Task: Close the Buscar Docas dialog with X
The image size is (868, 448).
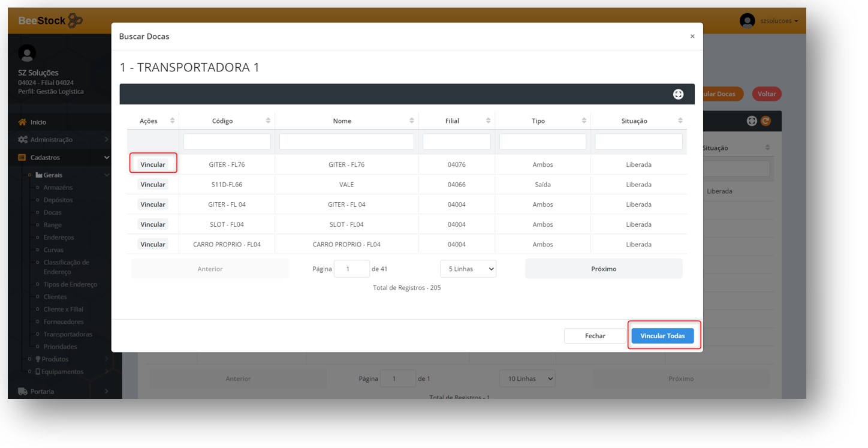Action: coord(692,37)
